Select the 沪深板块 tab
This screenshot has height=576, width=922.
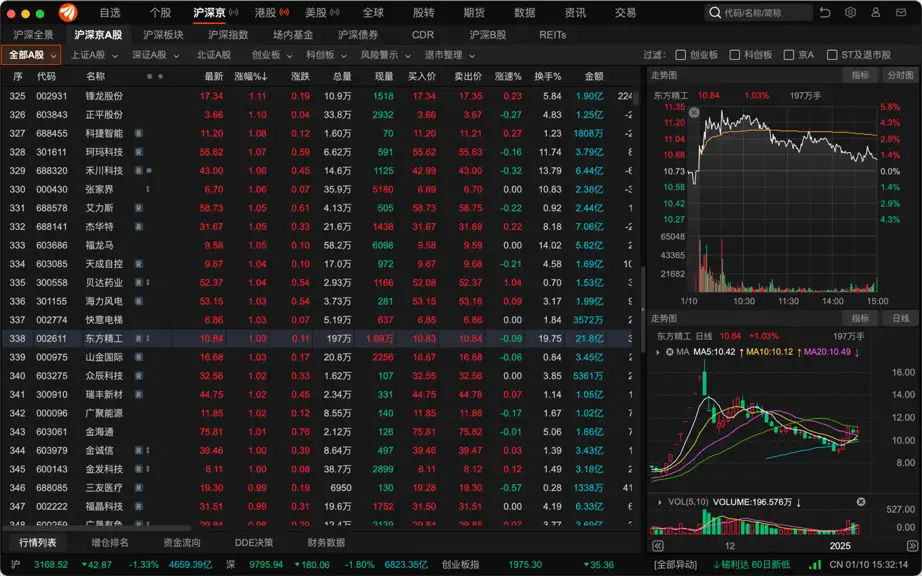click(x=163, y=35)
